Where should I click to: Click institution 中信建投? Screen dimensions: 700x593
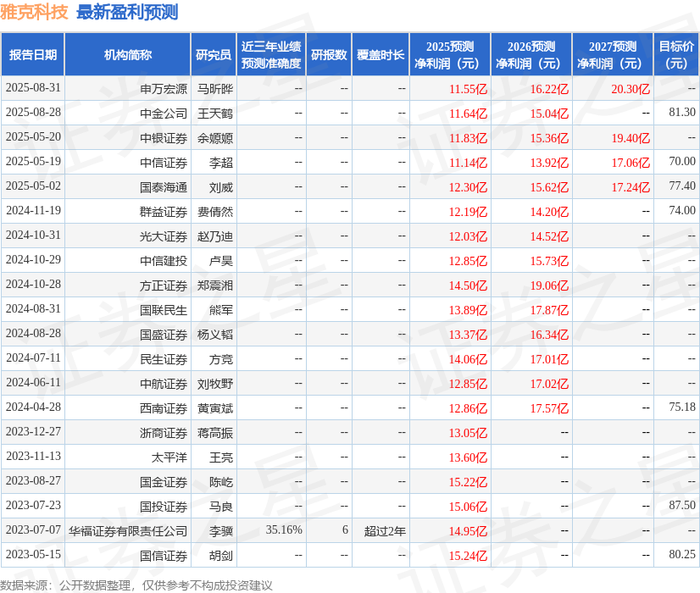point(164,261)
